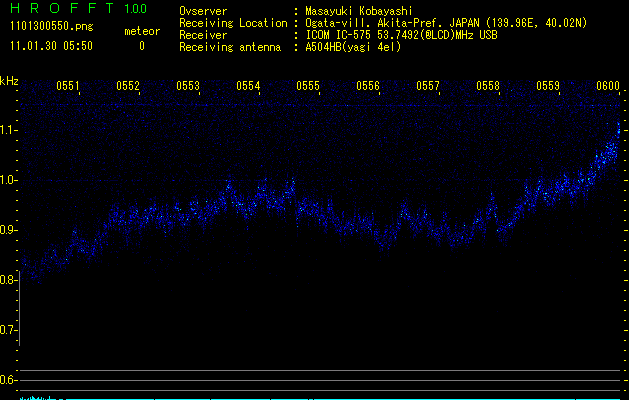Click the 0551 time marker
Image resolution: width=629 pixels, height=400 pixels.
tap(68, 87)
